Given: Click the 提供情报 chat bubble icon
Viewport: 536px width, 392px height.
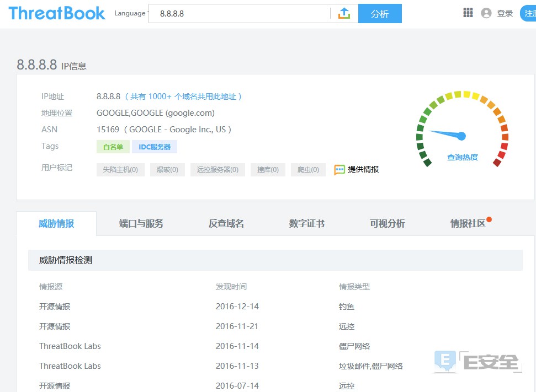Looking at the screenshot, I should point(339,170).
